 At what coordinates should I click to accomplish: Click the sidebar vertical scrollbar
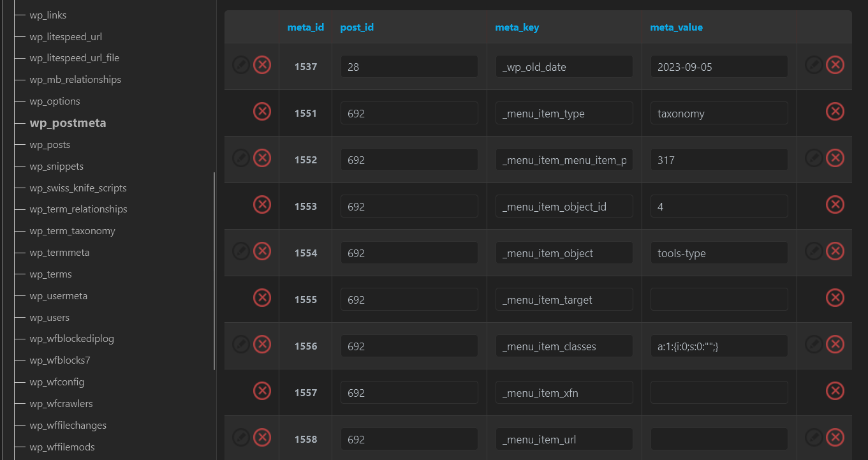pos(214,271)
